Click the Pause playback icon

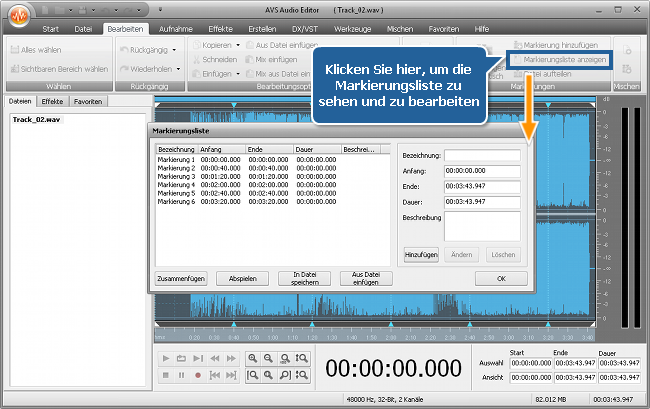tap(182, 375)
